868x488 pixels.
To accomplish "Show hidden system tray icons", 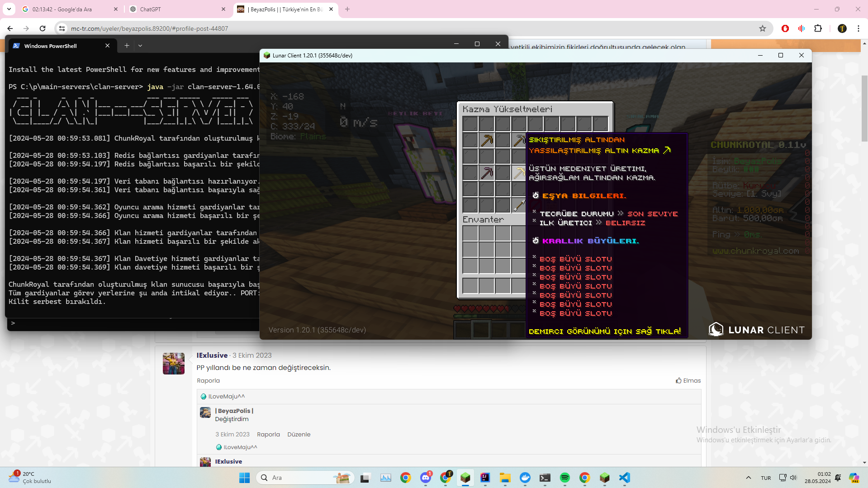I will point(749,478).
